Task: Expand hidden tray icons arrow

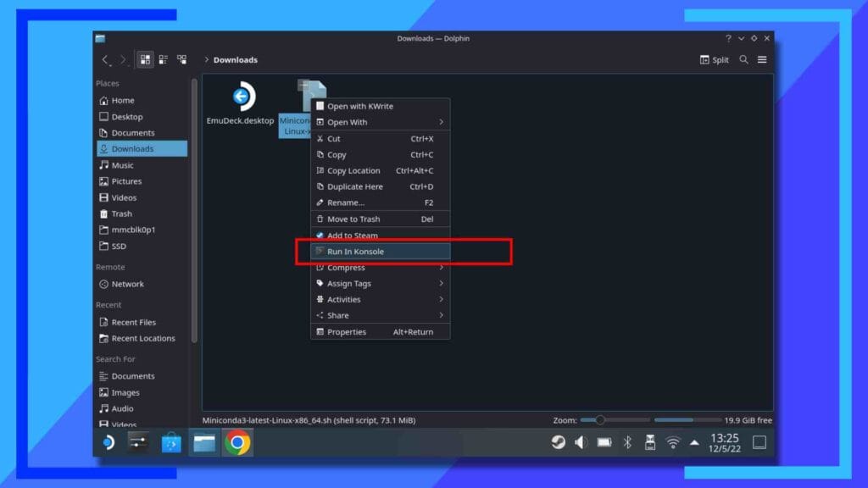Action: 694,442
